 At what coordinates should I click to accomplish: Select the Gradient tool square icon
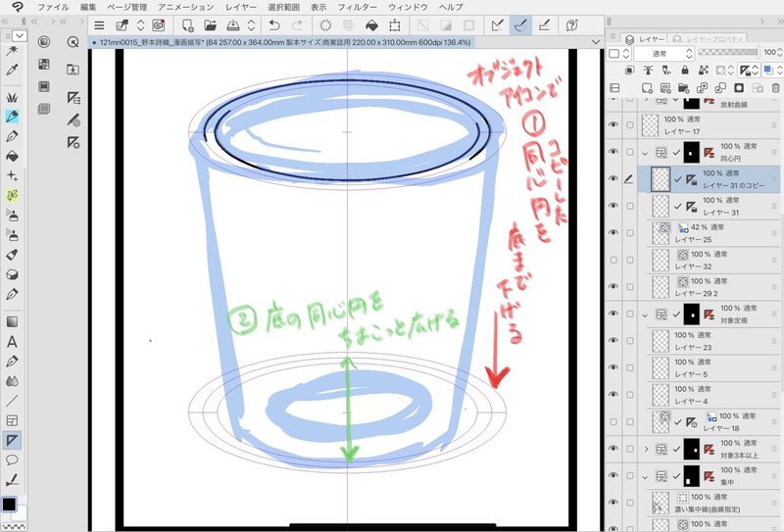tap(12, 322)
